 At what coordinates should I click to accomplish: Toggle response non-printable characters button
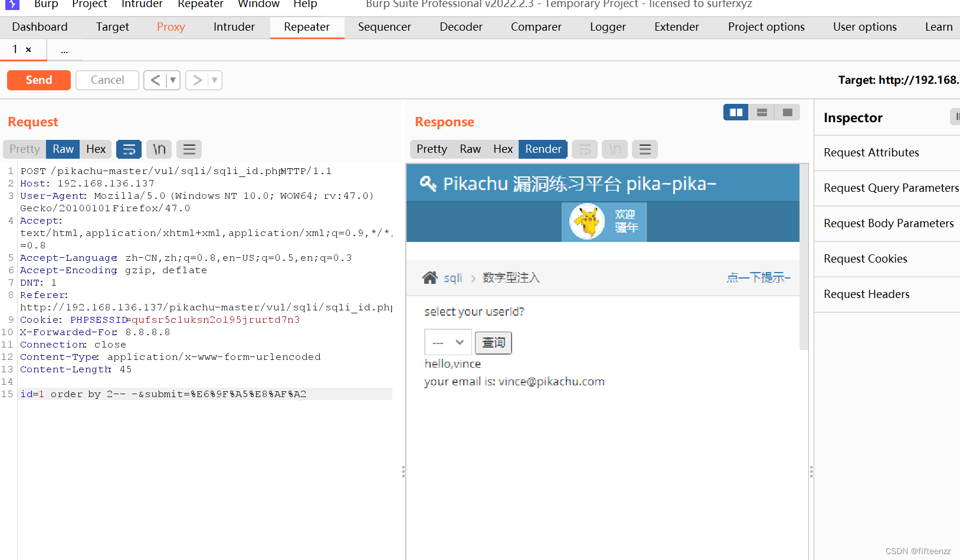(615, 149)
